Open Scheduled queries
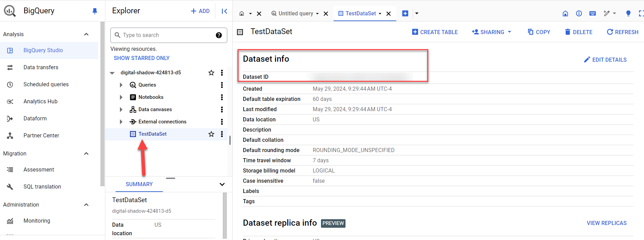Image resolution: width=644 pixels, height=240 pixels. pos(46,85)
